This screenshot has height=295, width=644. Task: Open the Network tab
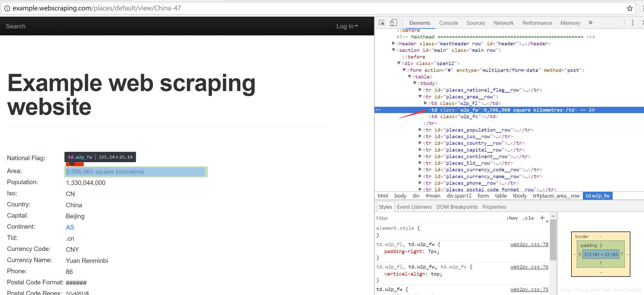pyautogui.click(x=504, y=23)
